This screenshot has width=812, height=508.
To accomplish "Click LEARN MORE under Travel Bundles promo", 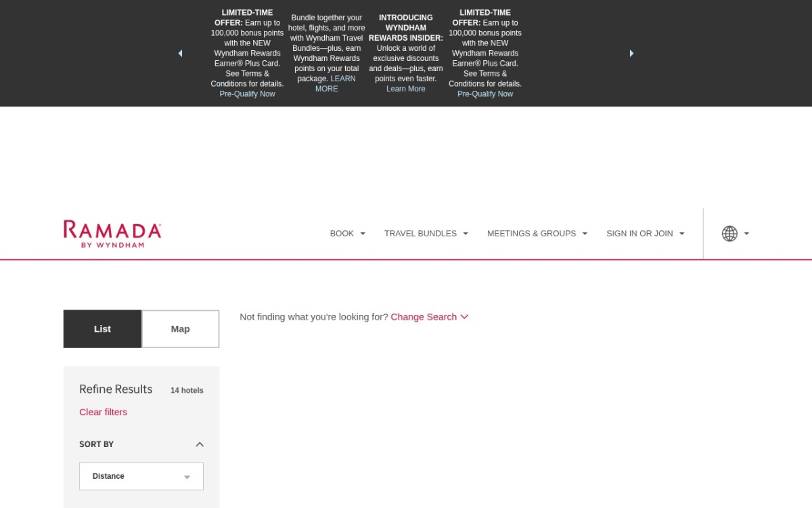I will [x=335, y=84].
